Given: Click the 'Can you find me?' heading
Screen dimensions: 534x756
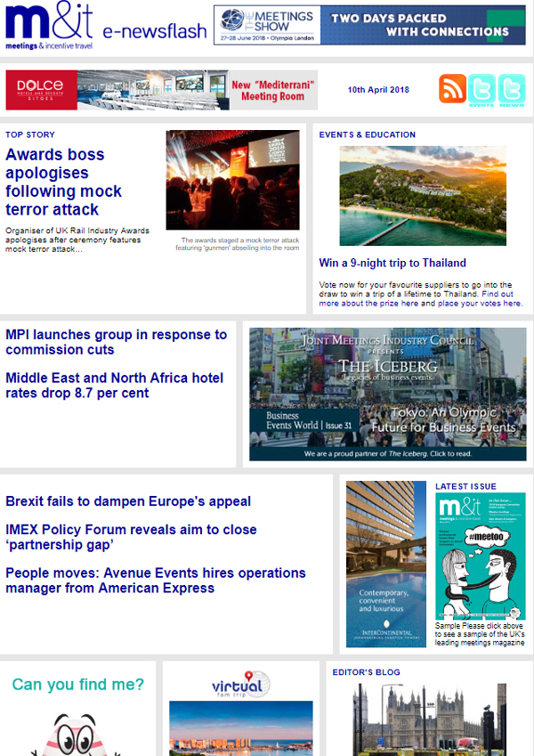Looking at the screenshot, I should tap(78, 685).
